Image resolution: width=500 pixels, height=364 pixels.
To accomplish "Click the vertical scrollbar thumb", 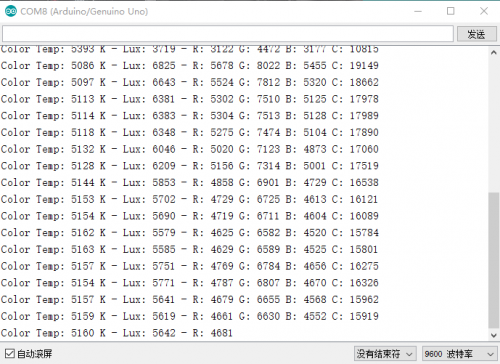I will point(494,260).
